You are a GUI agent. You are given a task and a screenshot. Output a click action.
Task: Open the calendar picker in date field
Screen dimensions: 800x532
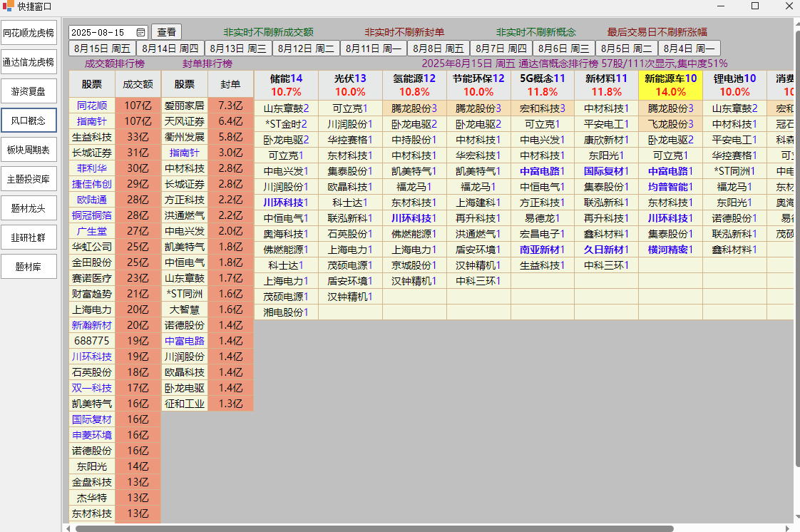[141, 33]
